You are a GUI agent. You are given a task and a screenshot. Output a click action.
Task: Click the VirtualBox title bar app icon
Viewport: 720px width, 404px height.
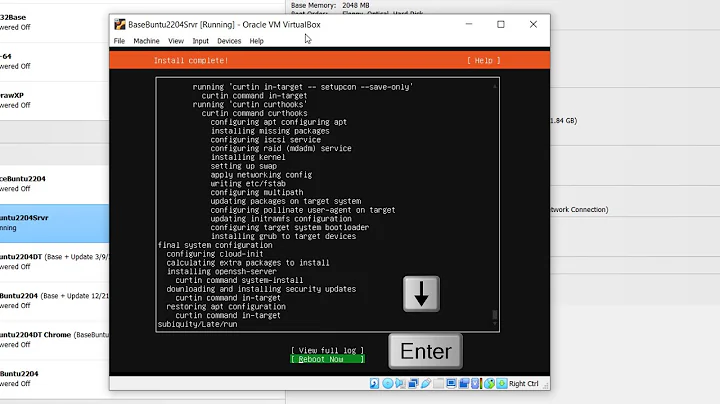(120, 24)
